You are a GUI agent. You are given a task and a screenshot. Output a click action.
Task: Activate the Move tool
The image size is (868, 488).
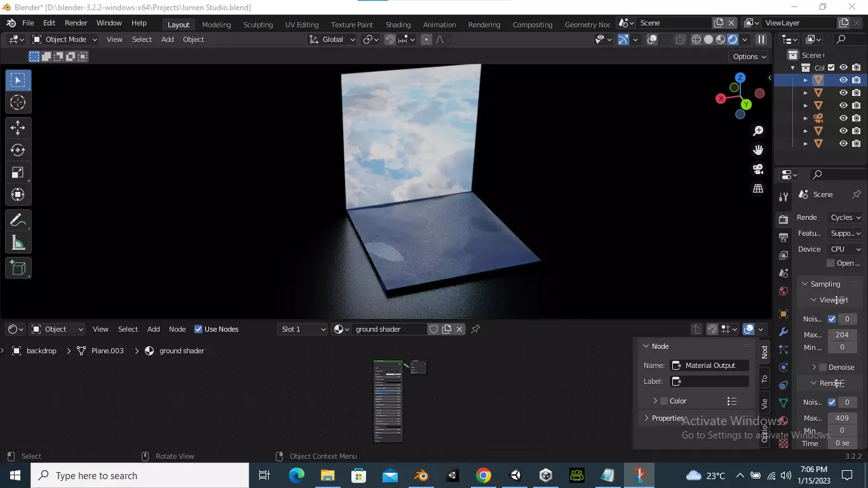pos(18,128)
